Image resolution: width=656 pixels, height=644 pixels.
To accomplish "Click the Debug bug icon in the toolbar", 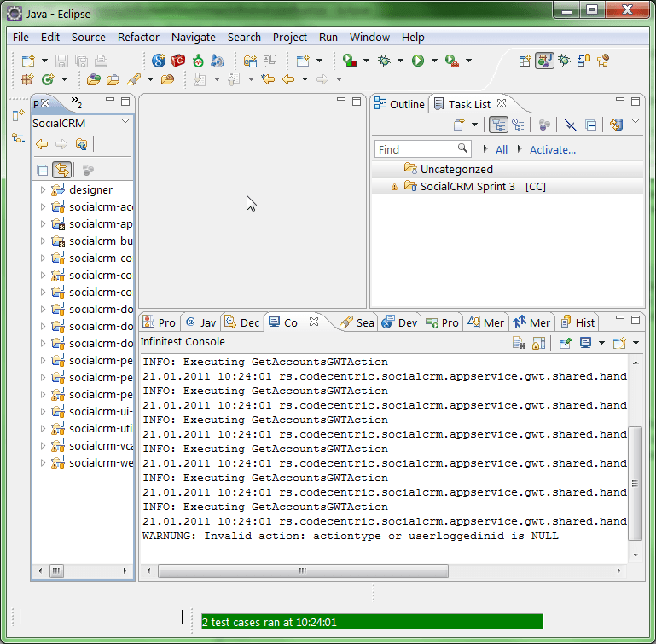I will click(x=384, y=61).
